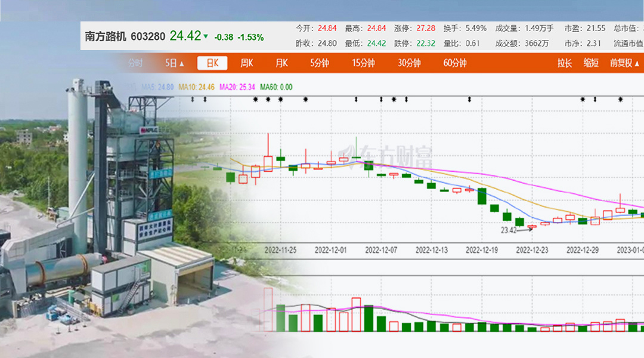644x358 pixels.
Task: Click the MA10: 24.46 indicator label
Action: coord(196,87)
